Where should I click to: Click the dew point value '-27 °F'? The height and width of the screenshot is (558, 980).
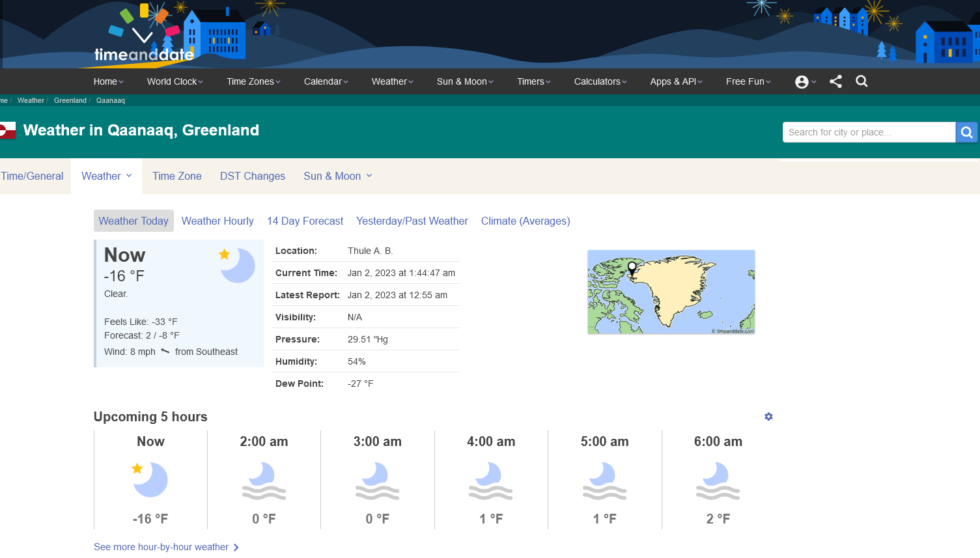pos(361,384)
